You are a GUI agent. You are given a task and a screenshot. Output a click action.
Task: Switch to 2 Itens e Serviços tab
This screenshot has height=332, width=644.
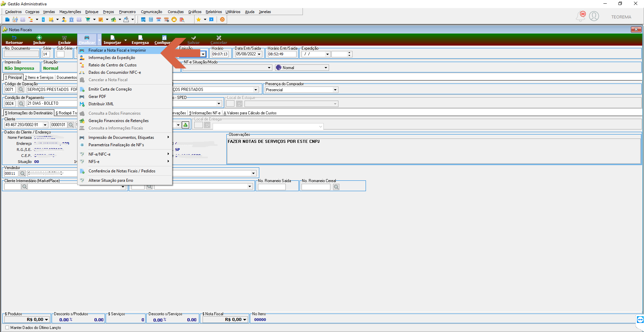pyautogui.click(x=39, y=77)
